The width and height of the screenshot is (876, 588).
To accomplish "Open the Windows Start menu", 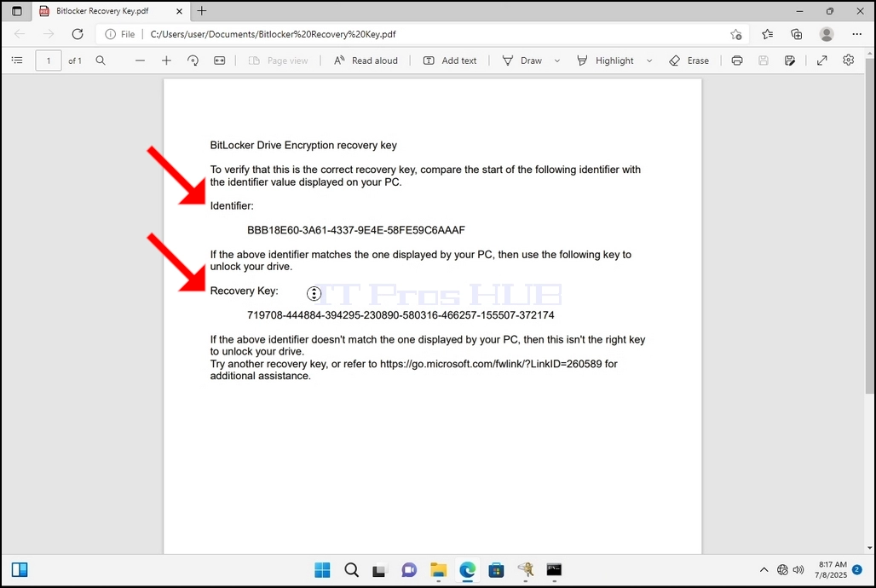I will point(322,570).
